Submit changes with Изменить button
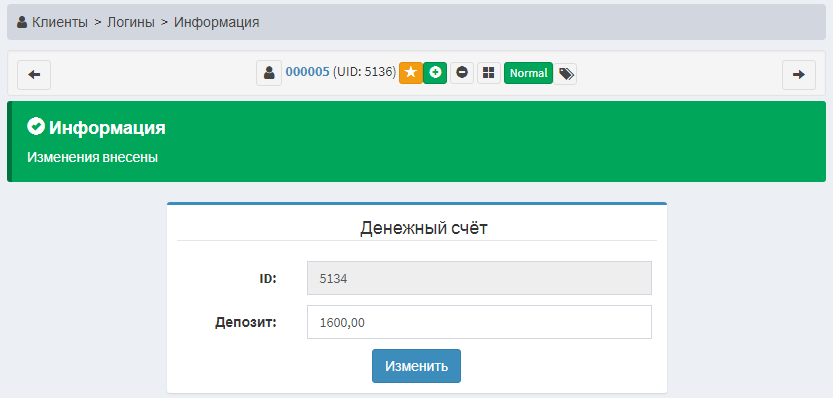The height and width of the screenshot is (398, 833). [x=416, y=366]
